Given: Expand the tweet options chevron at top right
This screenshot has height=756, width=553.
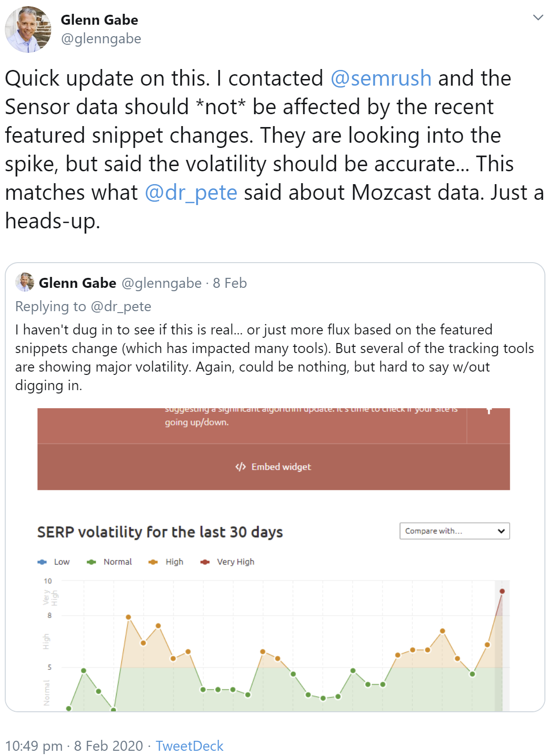Looking at the screenshot, I should click(x=538, y=17).
